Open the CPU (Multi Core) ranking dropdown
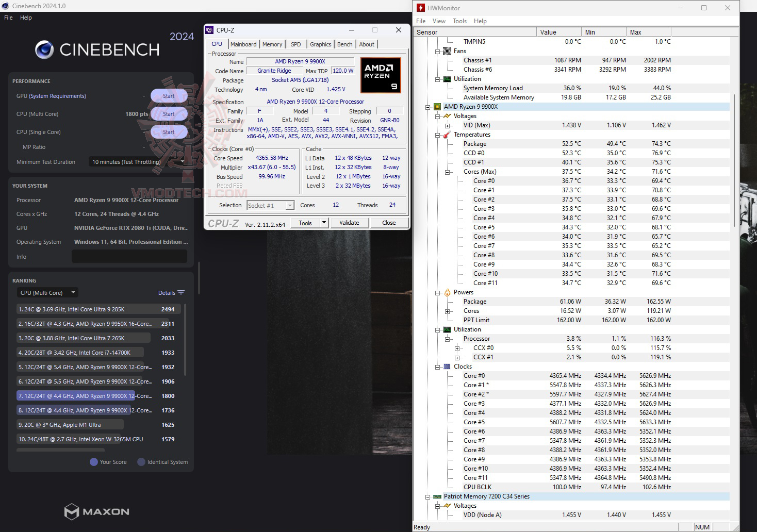 [x=47, y=292]
